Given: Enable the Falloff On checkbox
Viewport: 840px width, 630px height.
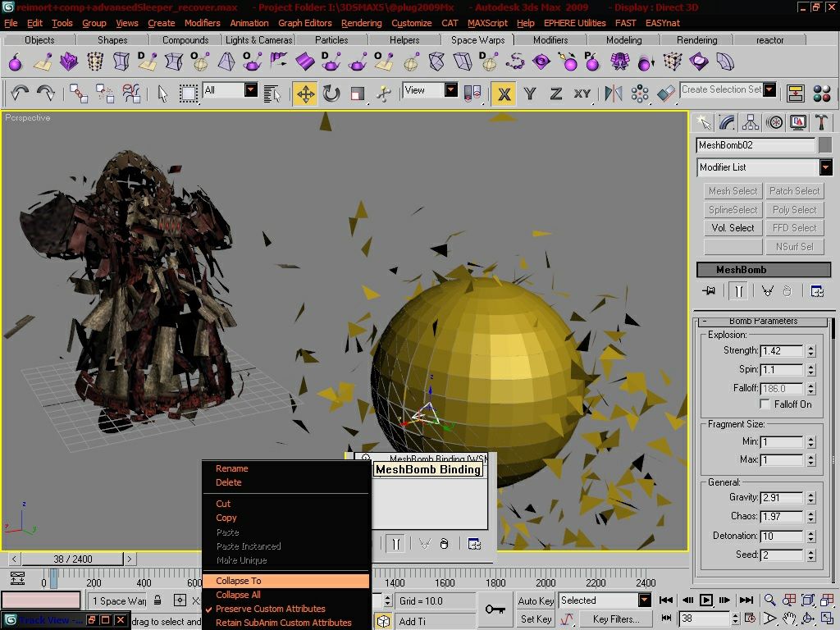Looking at the screenshot, I should pyautogui.click(x=765, y=404).
